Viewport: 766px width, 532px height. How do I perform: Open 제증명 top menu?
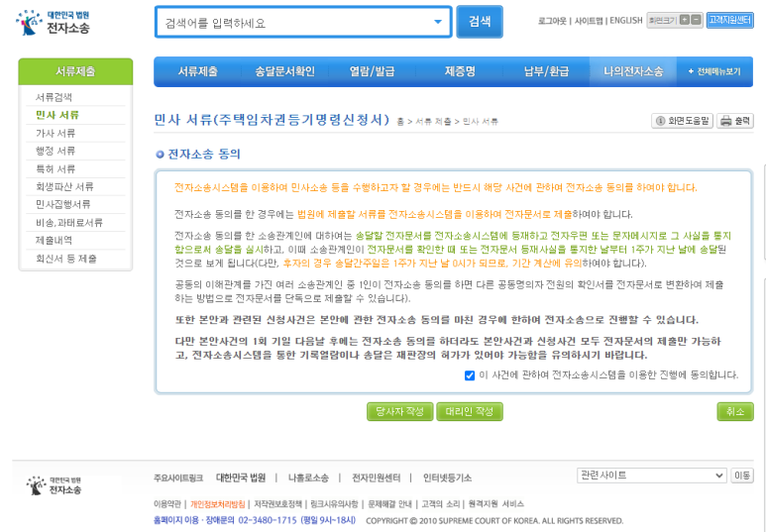coord(460,71)
